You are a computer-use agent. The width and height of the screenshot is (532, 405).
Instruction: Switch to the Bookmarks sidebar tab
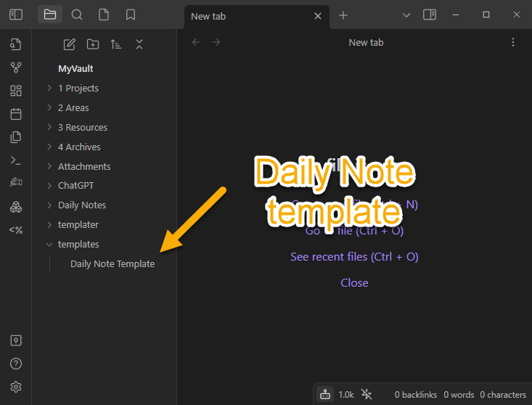(x=131, y=15)
